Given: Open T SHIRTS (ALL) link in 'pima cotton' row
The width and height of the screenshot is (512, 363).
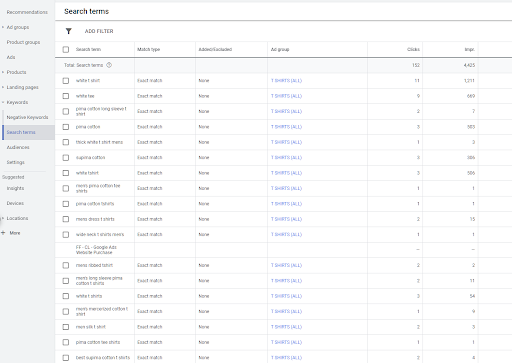Looking at the screenshot, I should [286, 127].
